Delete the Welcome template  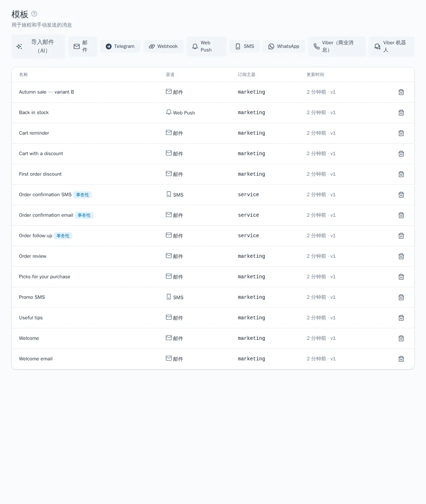[401, 338]
